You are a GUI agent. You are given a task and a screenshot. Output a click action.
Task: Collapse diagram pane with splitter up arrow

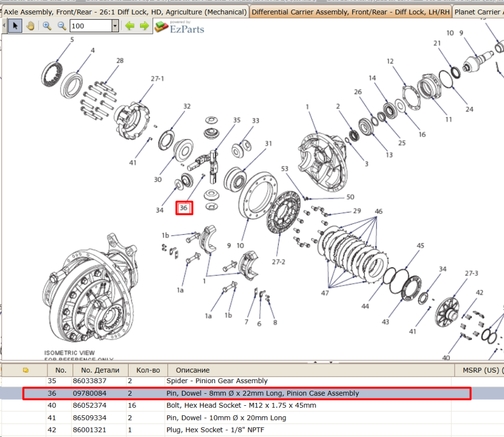[x=316, y=362]
